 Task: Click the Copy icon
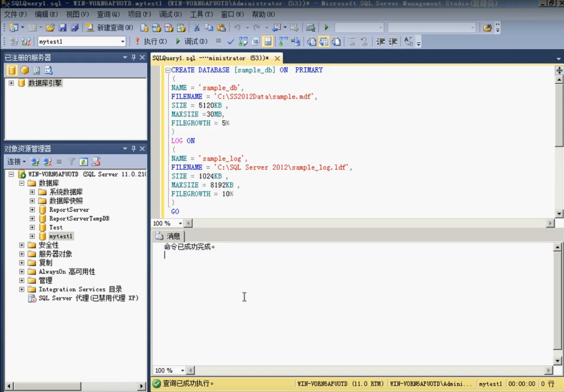point(209,28)
